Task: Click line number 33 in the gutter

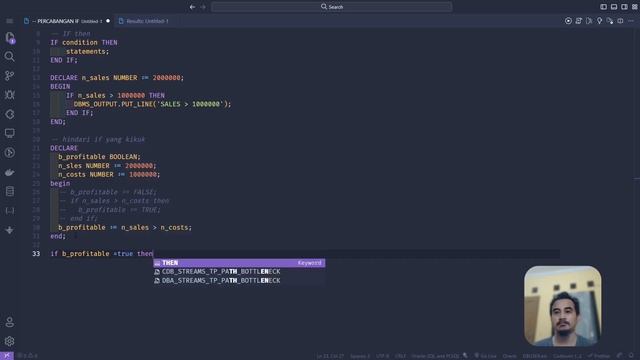Action: (36, 254)
